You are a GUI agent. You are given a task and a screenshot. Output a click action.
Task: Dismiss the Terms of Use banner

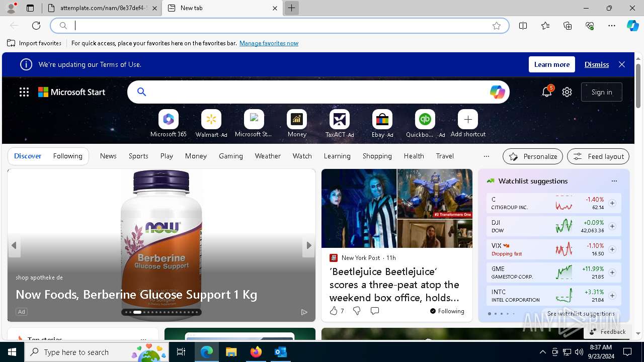point(597,64)
